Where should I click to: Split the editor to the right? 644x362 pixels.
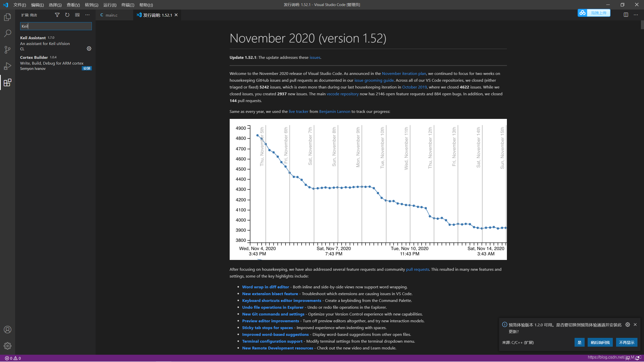tap(626, 15)
